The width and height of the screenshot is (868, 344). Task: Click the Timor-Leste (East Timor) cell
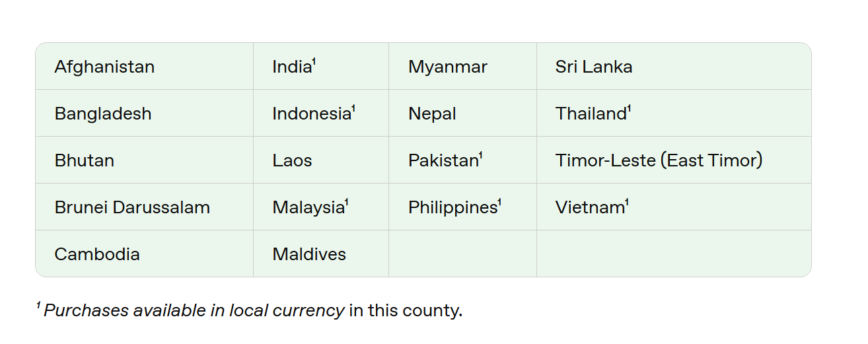pyautogui.click(x=659, y=160)
